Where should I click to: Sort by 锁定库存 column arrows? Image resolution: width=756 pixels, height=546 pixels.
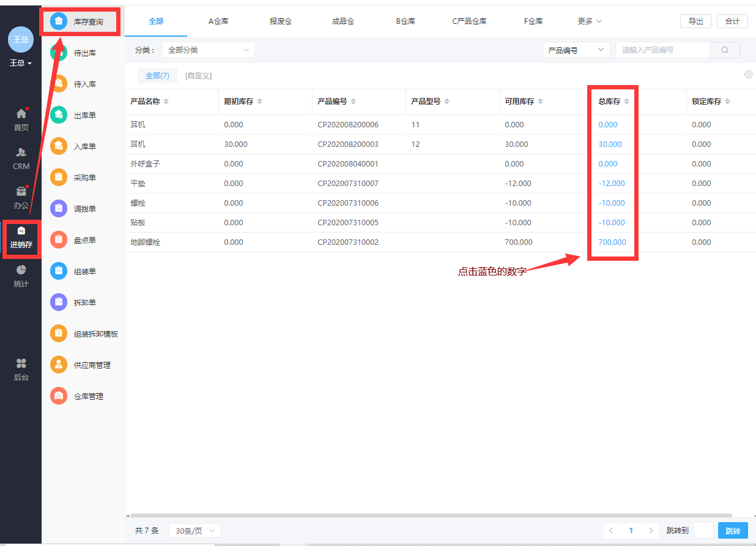(x=728, y=102)
